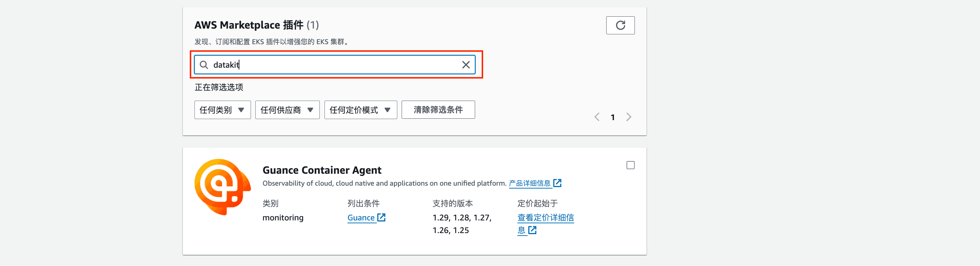Click the Guance Container Agent logo
Viewport: 980px width, 266px height.
[x=222, y=187]
